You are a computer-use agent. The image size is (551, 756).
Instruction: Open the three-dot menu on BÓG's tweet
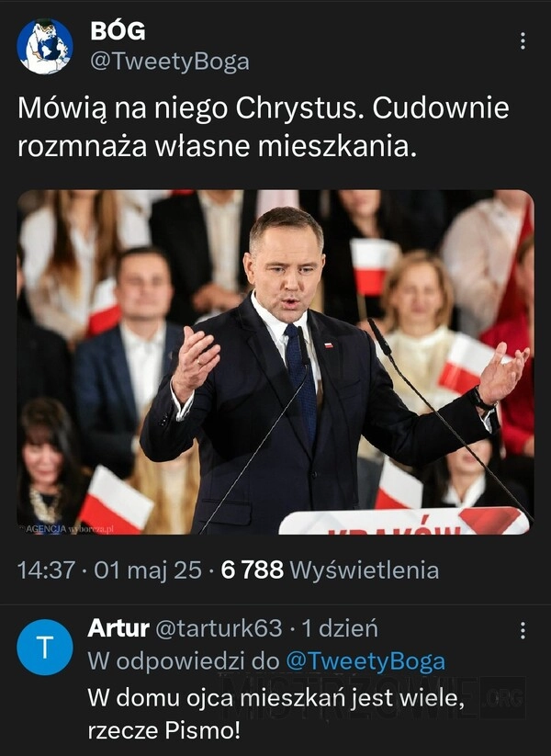523,41
